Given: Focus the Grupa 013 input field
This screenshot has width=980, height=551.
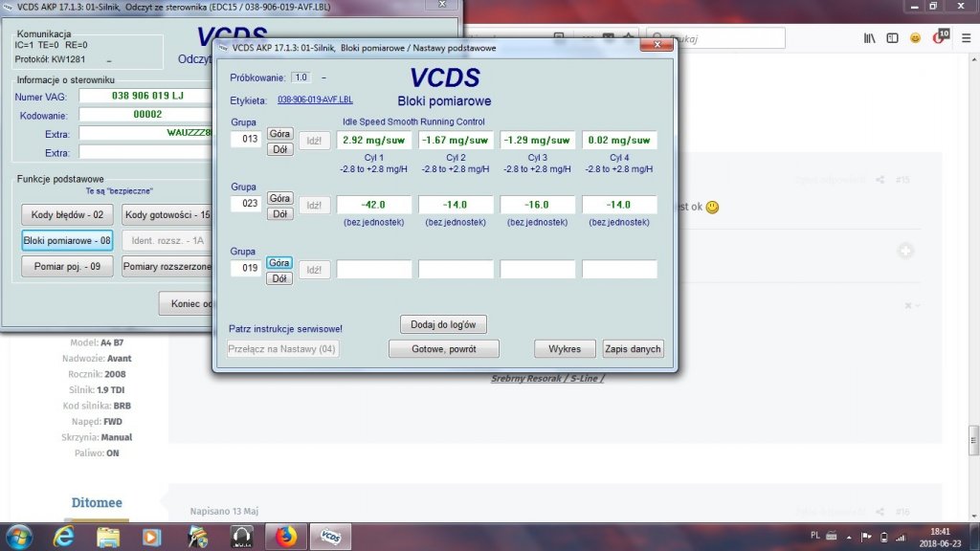Looking at the screenshot, I should 246,139.
